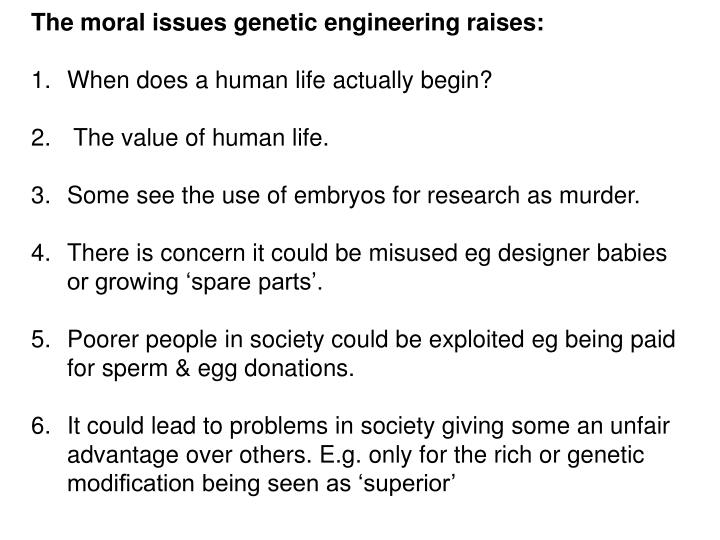Click the list number 2 marker
The height and width of the screenshot is (540, 720).
(41, 138)
